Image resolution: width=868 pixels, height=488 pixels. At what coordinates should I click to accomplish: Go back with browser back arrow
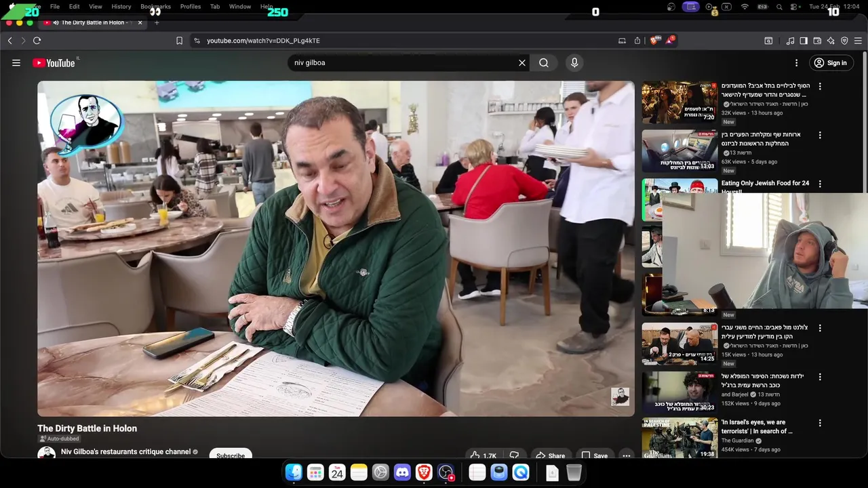(x=10, y=41)
